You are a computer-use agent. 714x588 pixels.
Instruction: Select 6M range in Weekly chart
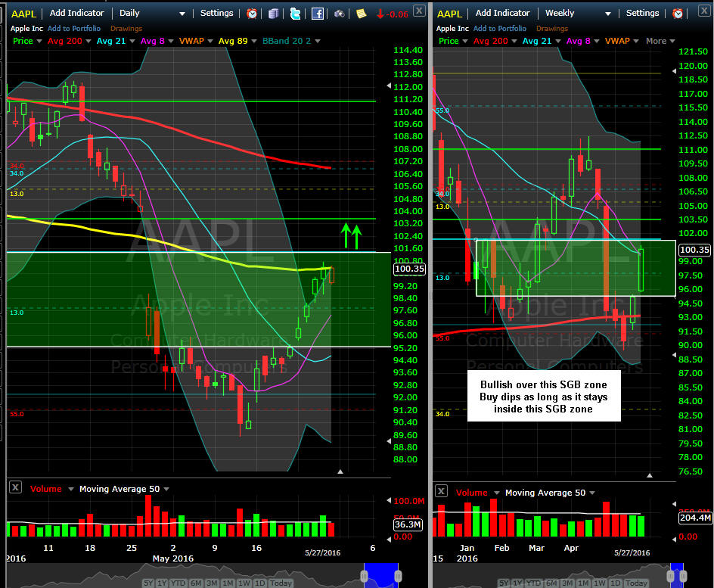coord(551,583)
